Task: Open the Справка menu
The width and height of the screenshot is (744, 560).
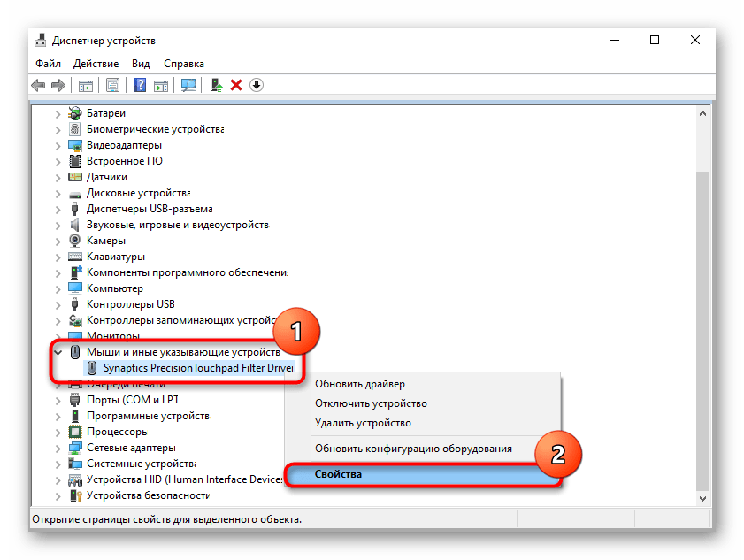Action: [x=183, y=64]
